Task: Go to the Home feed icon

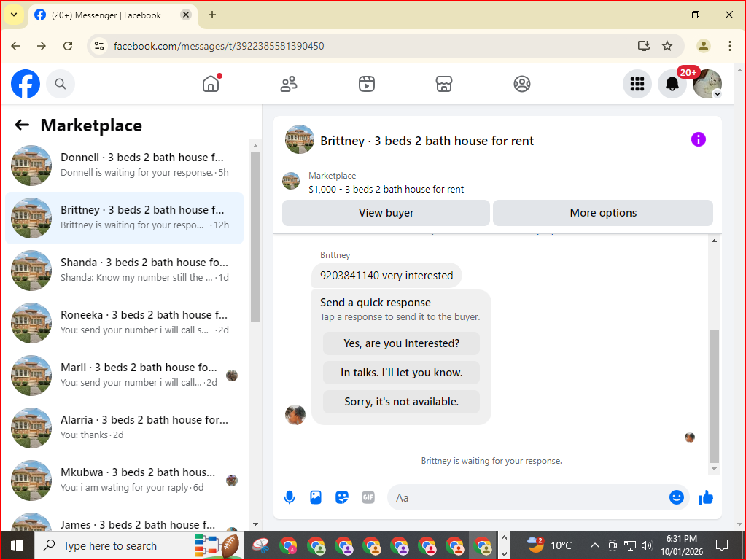Action: (211, 84)
